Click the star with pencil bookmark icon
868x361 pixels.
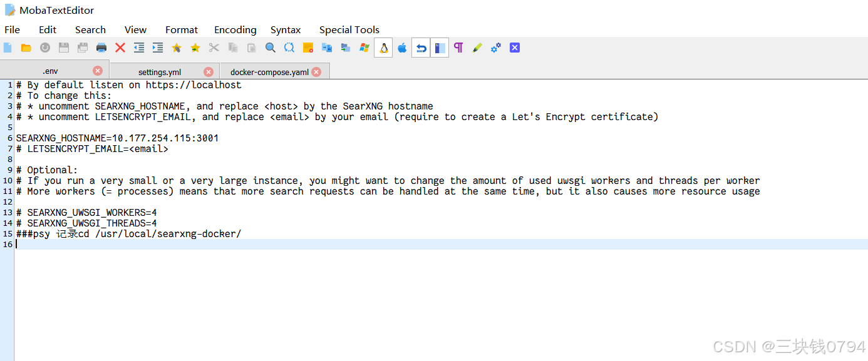point(177,48)
